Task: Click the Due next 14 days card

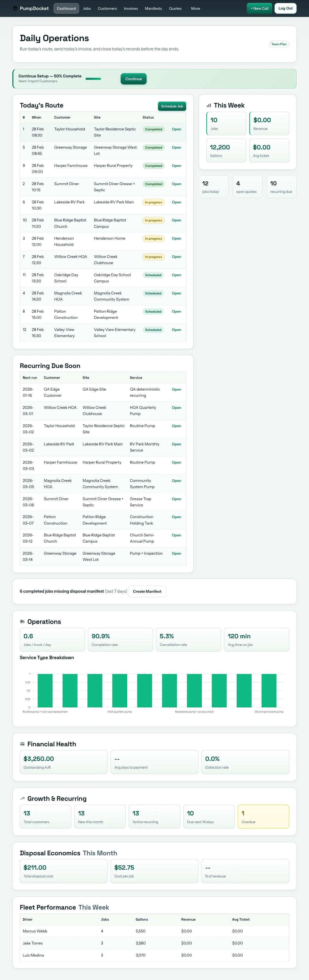Action: coord(209,816)
